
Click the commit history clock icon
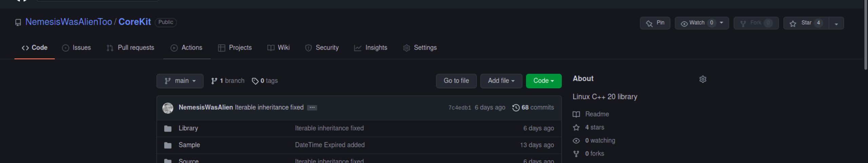point(516,108)
